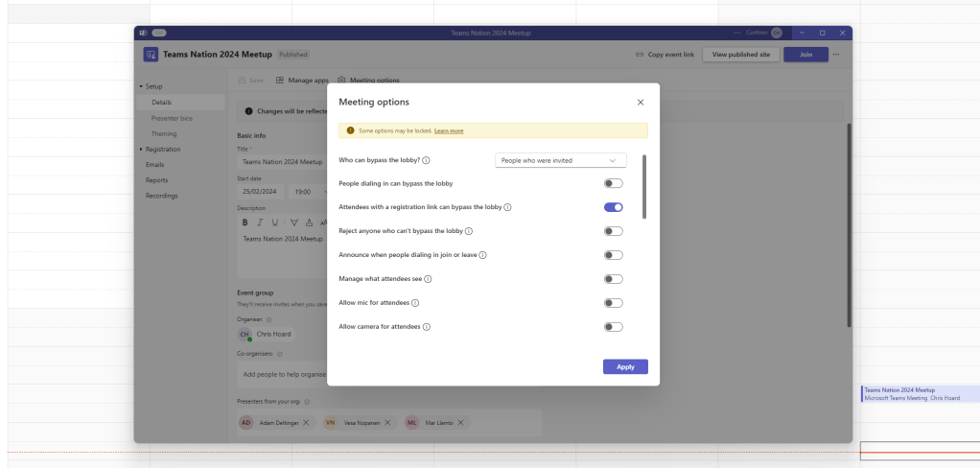
Task: Follow the 'Learn more' link in warning banner
Action: [449, 130]
